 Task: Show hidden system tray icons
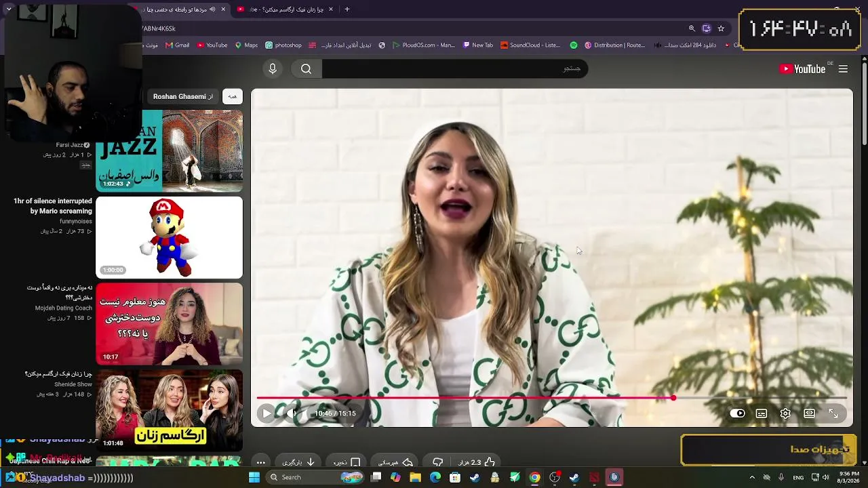(x=751, y=477)
